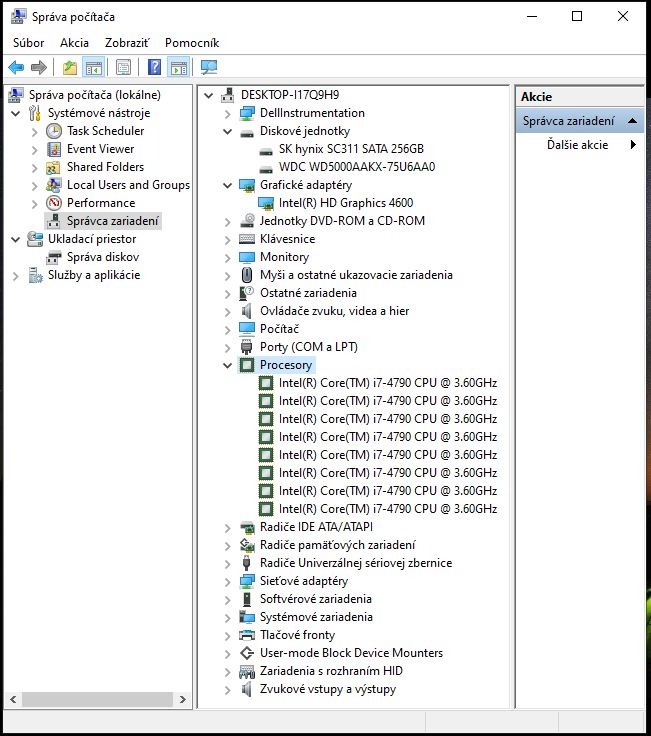This screenshot has width=651, height=736.
Task: Select Radiče pamäťových zariadení category label
Action: (x=337, y=545)
